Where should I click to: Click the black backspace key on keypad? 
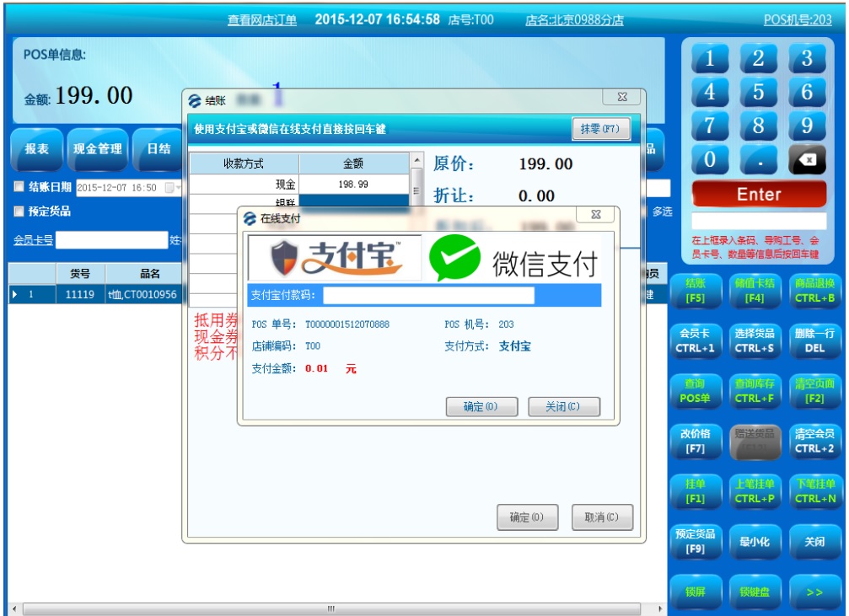tap(807, 159)
